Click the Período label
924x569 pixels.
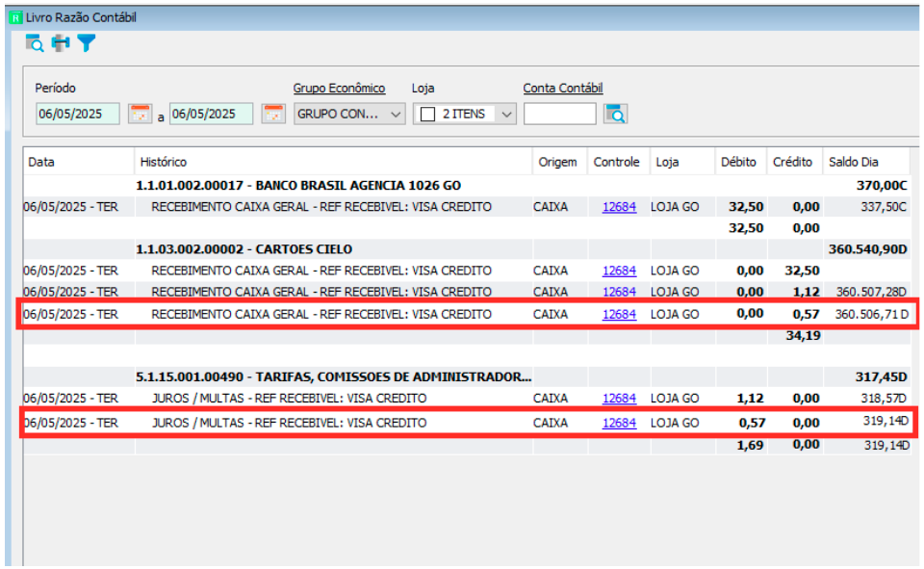click(x=56, y=88)
